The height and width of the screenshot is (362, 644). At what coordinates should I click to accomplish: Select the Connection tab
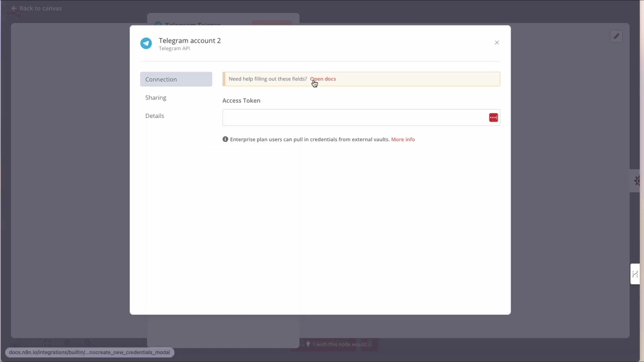click(176, 79)
